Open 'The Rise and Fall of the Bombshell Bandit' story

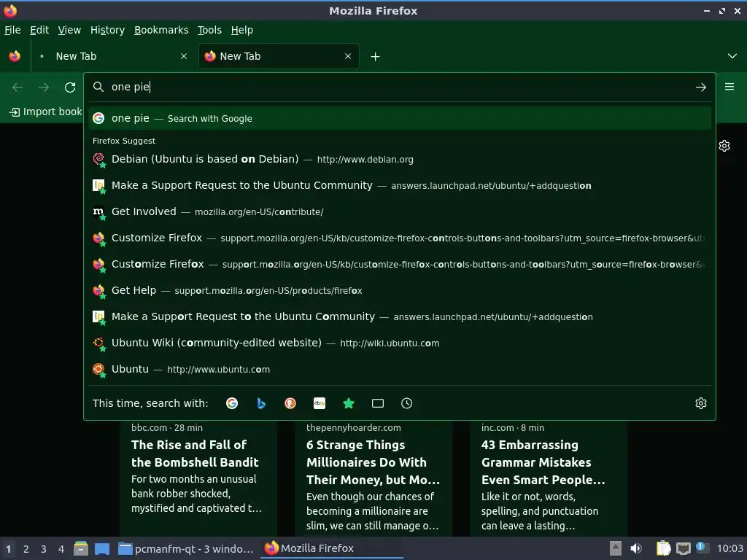tap(195, 454)
